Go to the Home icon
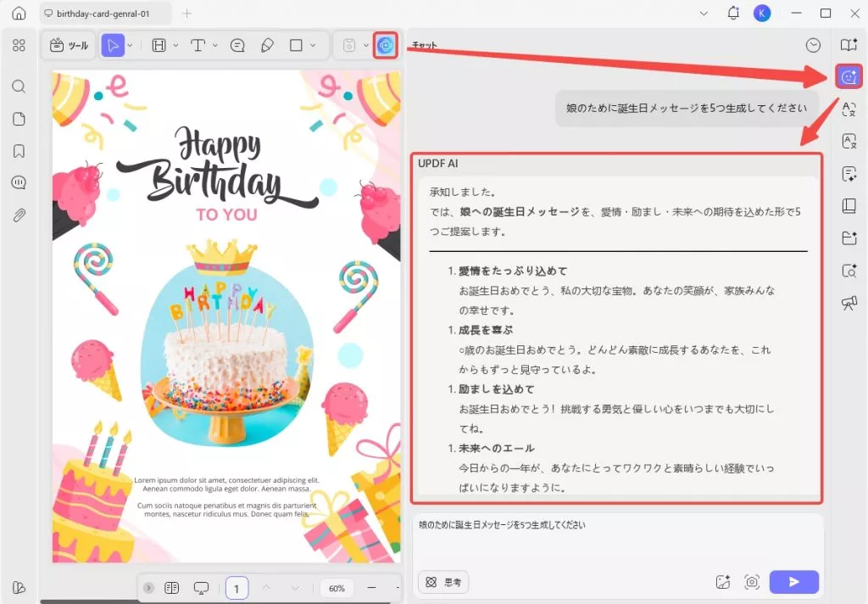Screen dimensions: 868x604 click(19, 14)
